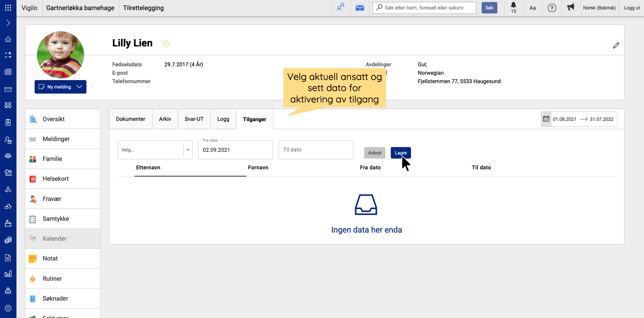Click the calendar icon beside date range
644x318 pixels.
coord(546,119)
